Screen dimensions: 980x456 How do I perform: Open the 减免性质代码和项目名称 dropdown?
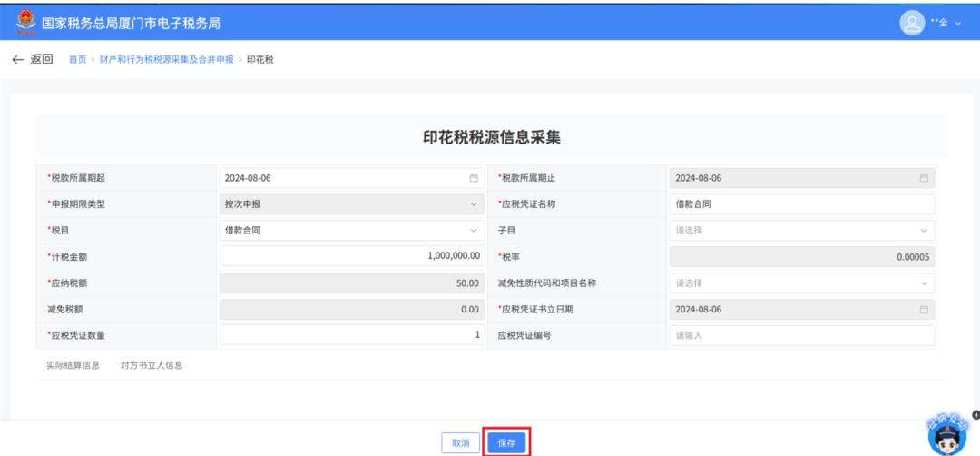point(802,283)
